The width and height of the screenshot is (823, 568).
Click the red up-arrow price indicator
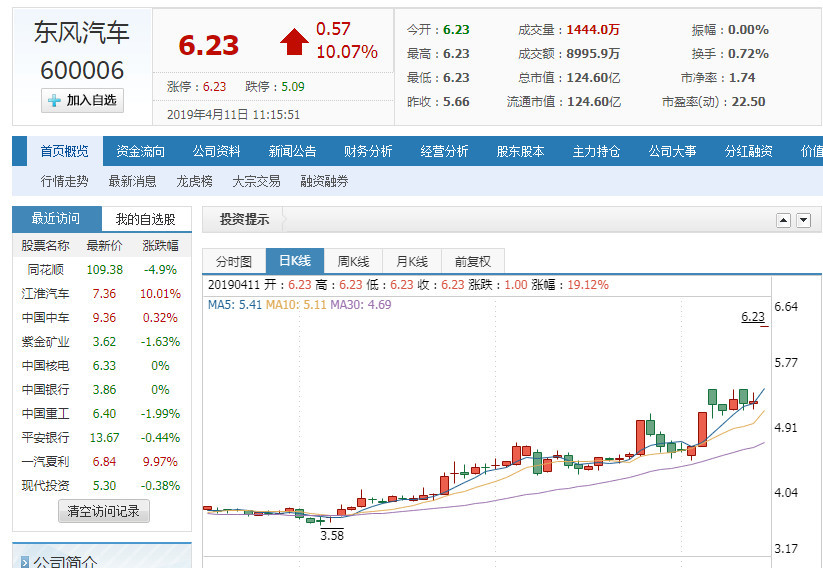coord(294,41)
